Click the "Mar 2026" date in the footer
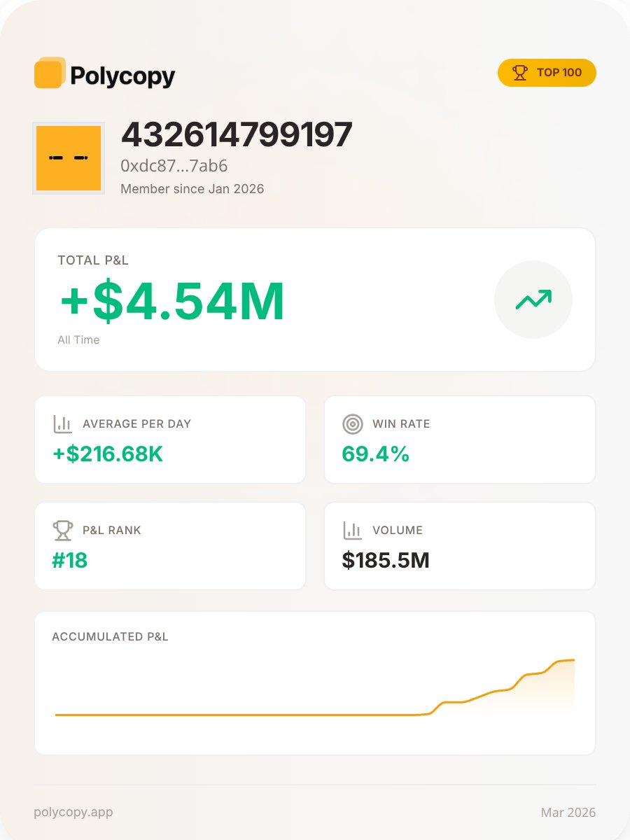Image resolution: width=630 pixels, height=840 pixels. [x=568, y=813]
